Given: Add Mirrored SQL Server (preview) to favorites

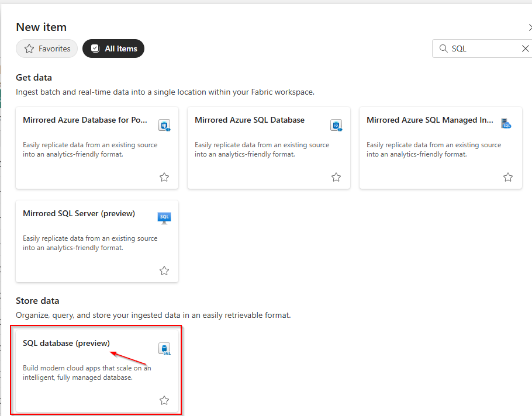Looking at the screenshot, I should pyautogui.click(x=164, y=271).
